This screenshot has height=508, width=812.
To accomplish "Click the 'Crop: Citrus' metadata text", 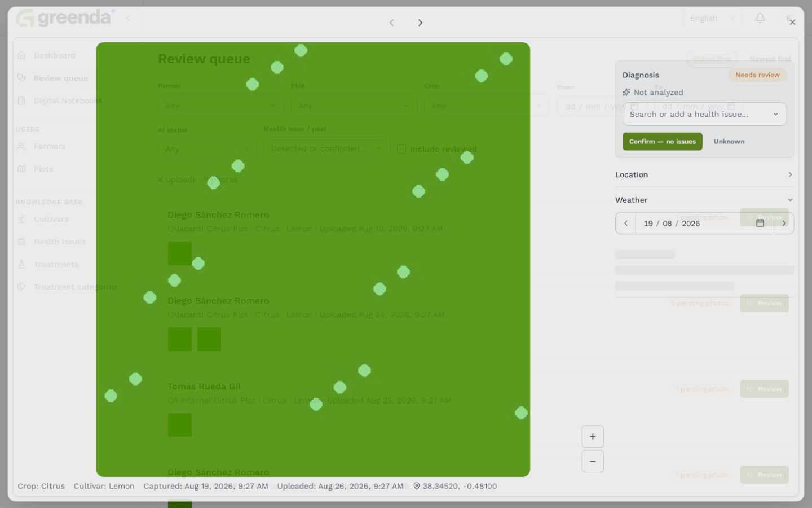I will pos(41,486).
